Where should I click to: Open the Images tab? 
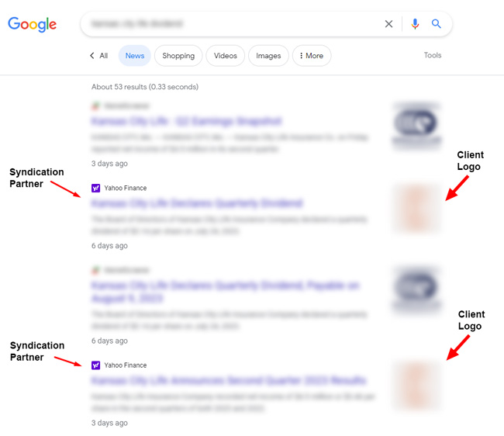[268, 56]
